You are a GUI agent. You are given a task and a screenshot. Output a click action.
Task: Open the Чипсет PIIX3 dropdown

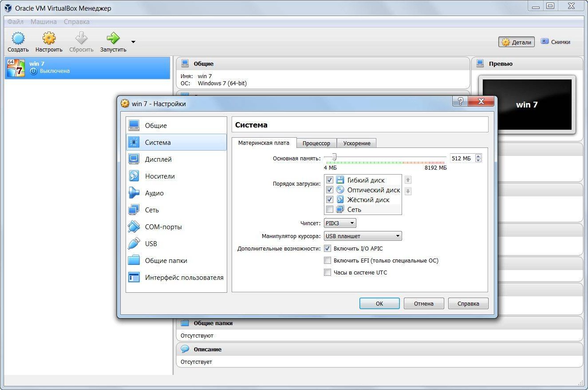click(x=340, y=223)
